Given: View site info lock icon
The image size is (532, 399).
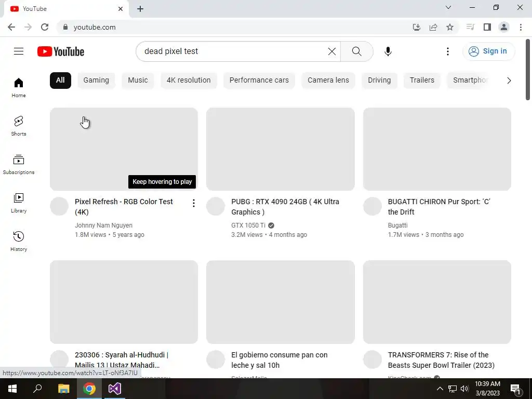Looking at the screenshot, I should click(x=65, y=27).
